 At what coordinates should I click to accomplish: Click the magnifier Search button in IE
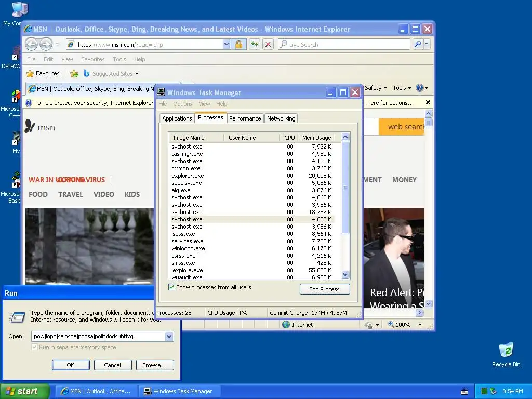(418, 44)
